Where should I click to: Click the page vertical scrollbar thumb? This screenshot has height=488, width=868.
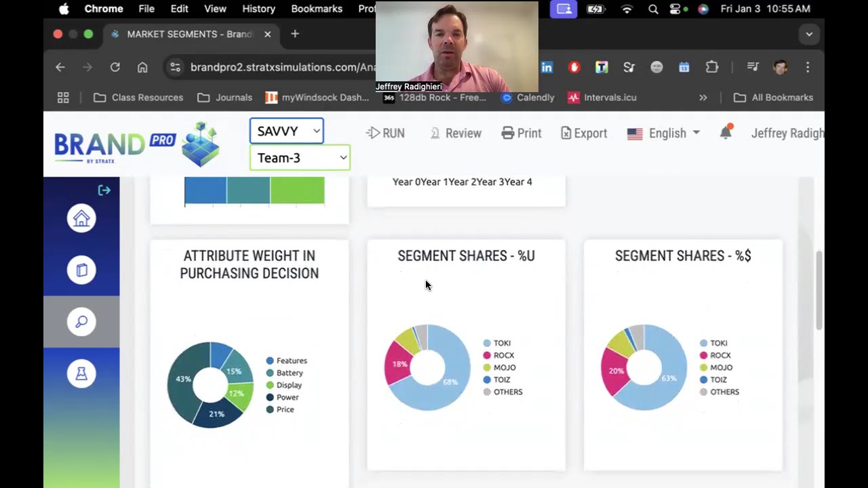818,290
